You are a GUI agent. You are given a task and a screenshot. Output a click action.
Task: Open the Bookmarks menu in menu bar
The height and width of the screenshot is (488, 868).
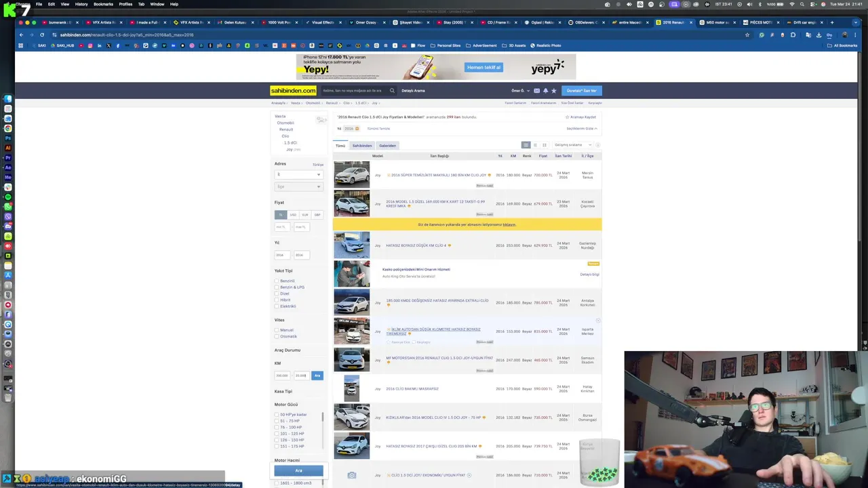click(x=103, y=4)
